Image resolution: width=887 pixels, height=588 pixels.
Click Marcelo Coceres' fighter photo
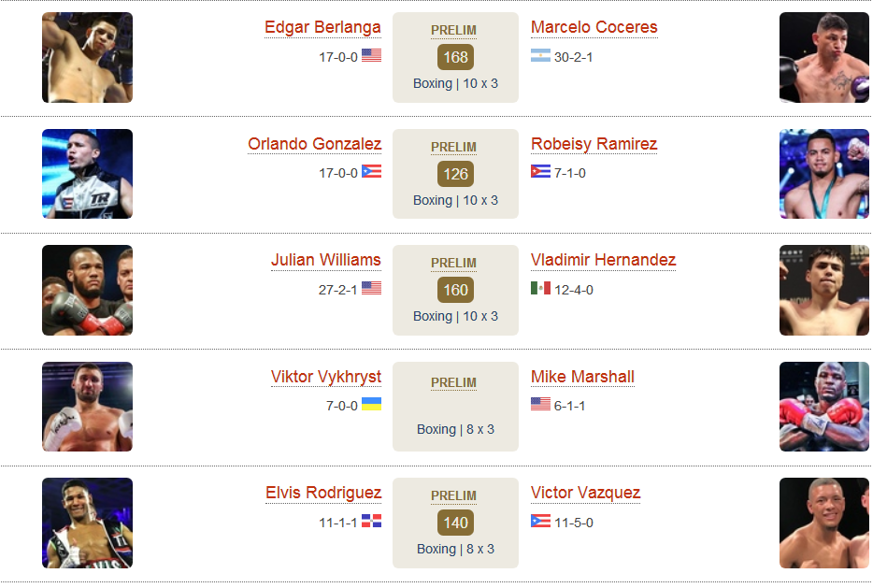tap(824, 57)
